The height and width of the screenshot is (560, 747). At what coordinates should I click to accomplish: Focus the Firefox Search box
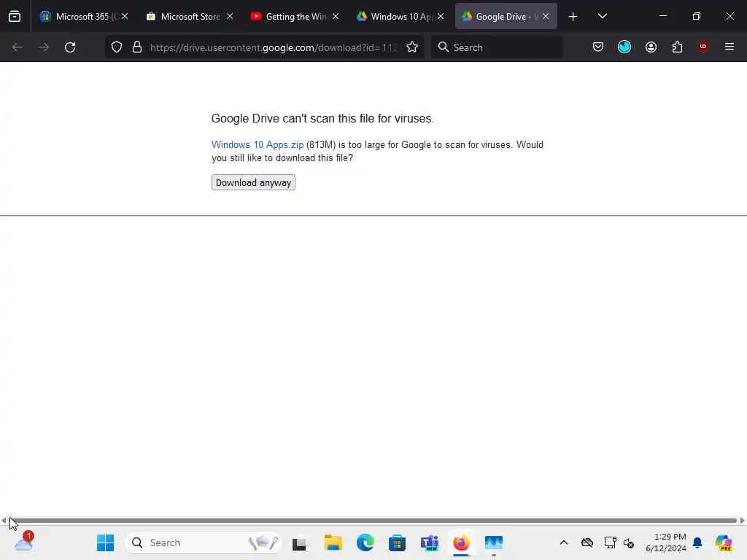pyautogui.click(x=497, y=47)
